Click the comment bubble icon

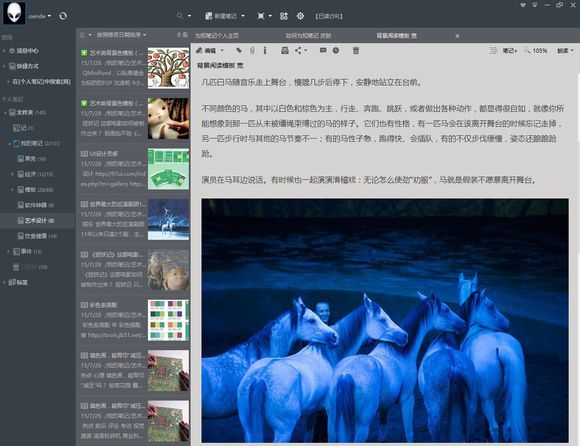point(323,50)
